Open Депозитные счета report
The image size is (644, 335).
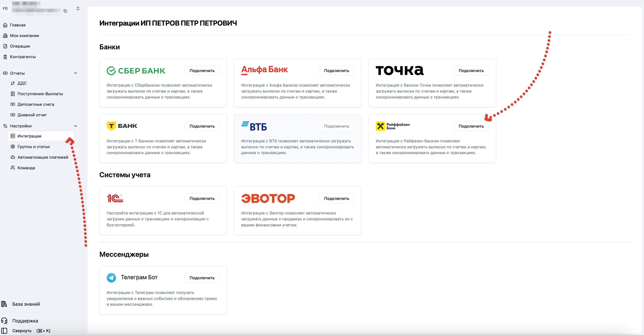[36, 104]
